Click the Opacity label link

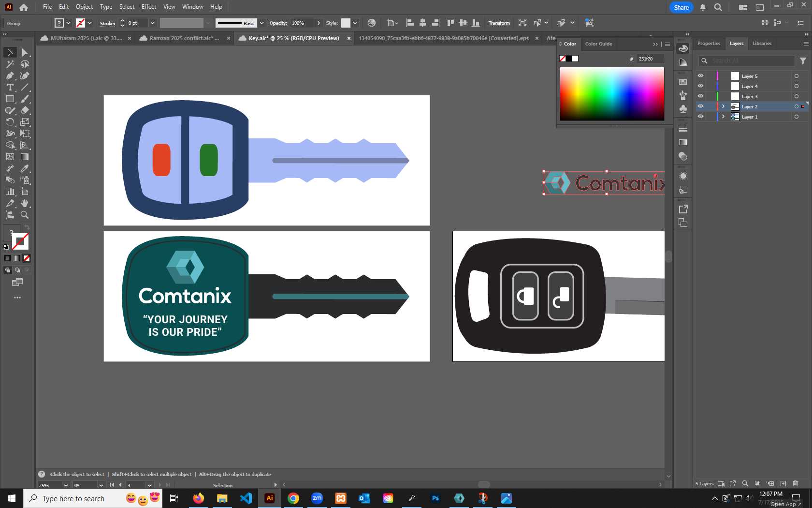click(x=278, y=23)
